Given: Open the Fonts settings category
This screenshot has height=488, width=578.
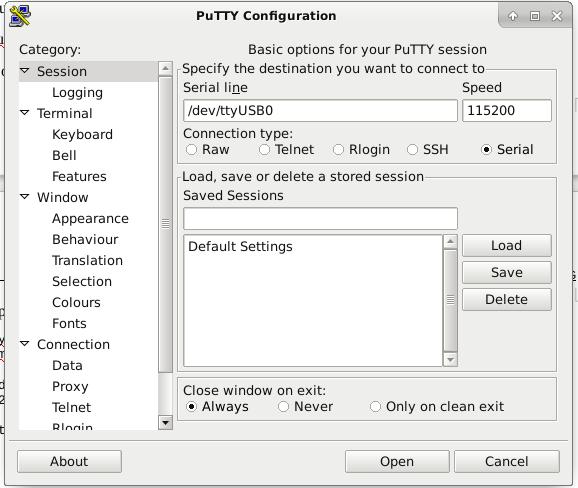Looking at the screenshot, I should 69,324.
